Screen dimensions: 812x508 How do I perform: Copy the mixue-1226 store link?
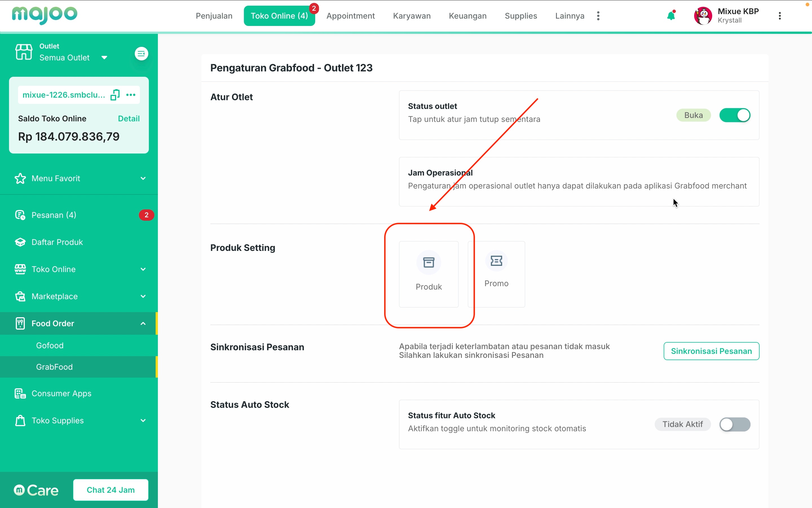click(115, 95)
